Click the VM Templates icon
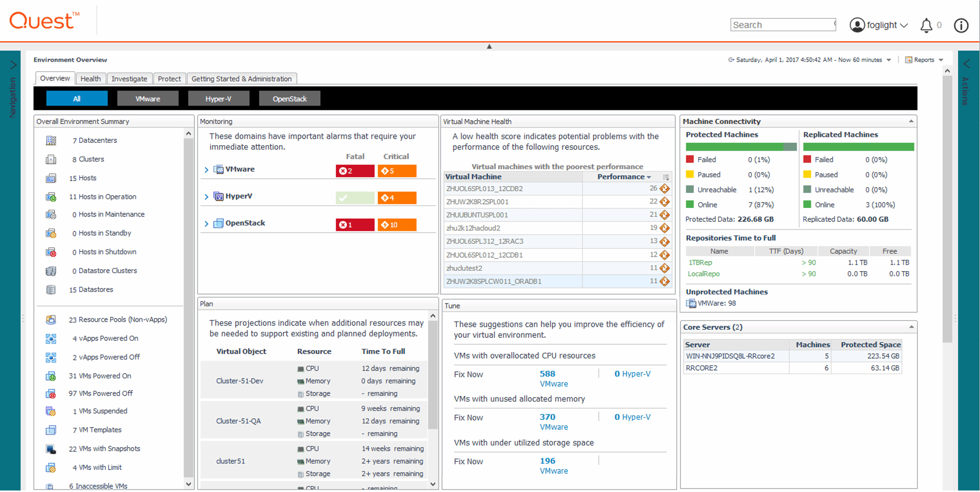Screen dimensions: 980x492 51,430
